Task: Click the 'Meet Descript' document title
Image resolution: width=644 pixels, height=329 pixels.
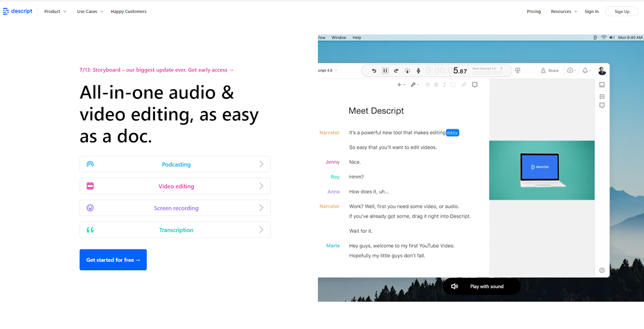Action: click(376, 111)
